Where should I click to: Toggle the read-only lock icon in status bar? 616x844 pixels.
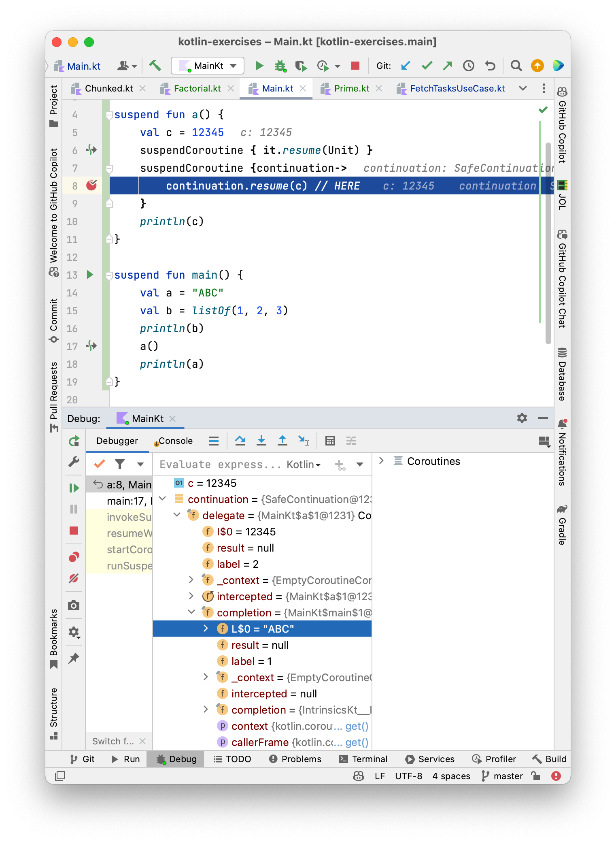[536, 776]
